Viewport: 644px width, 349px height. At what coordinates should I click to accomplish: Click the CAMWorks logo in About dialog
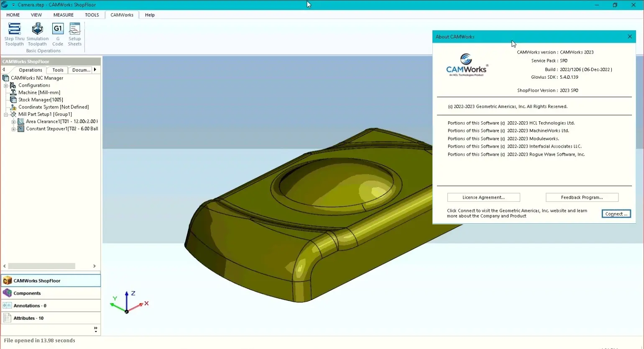pyautogui.click(x=467, y=65)
